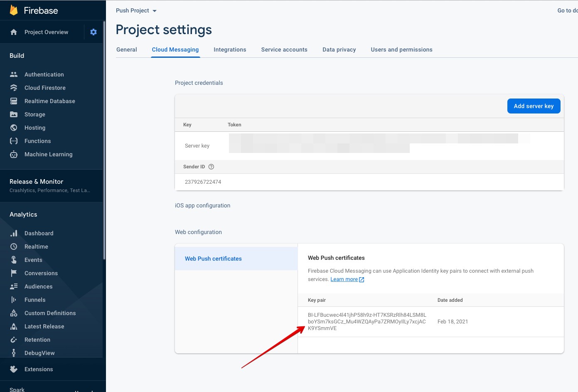Click the Extensions icon
This screenshot has width=578, height=392.
tap(14, 369)
